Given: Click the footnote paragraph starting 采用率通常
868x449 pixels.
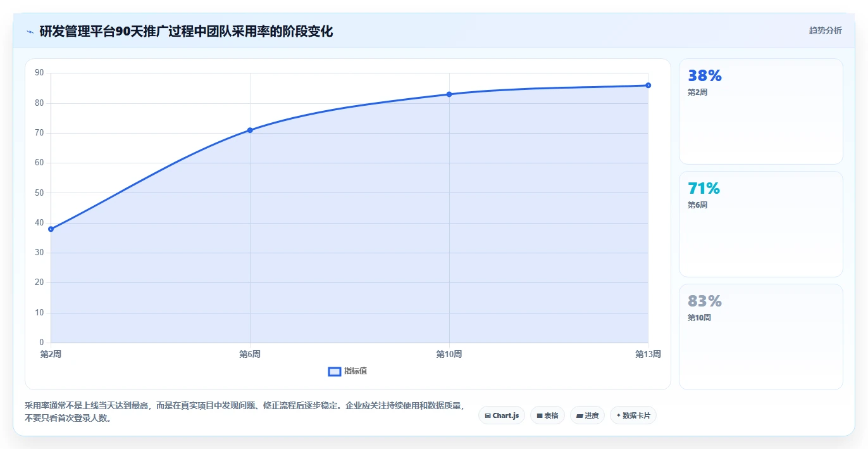Looking at the screenshot, I should [245, 412].
